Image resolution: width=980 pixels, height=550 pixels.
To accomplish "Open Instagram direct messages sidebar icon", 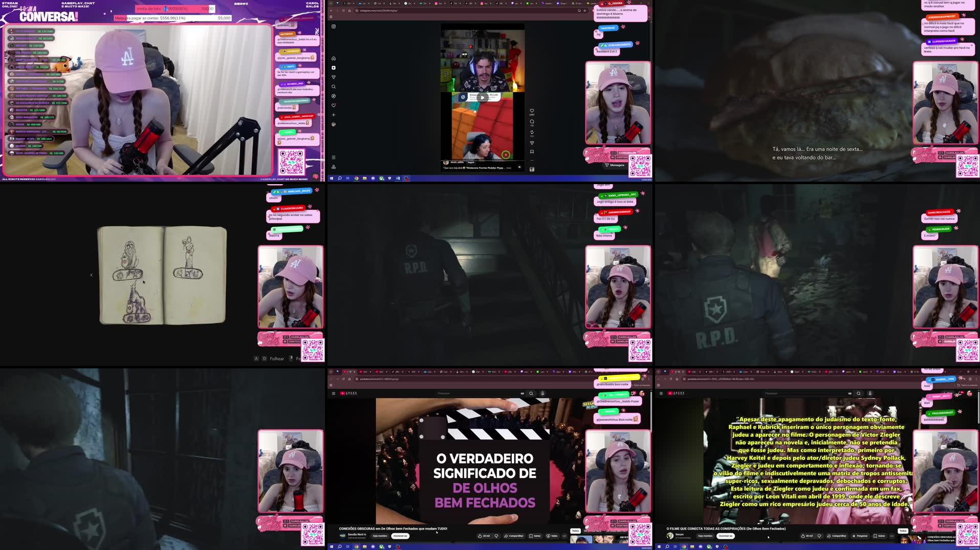I will tap(333, 77).
